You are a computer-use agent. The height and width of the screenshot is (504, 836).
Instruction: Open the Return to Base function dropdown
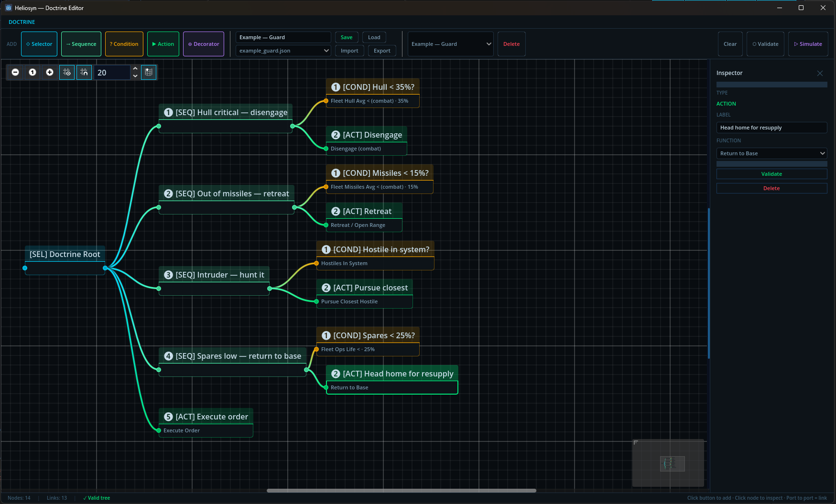(771, 153)
